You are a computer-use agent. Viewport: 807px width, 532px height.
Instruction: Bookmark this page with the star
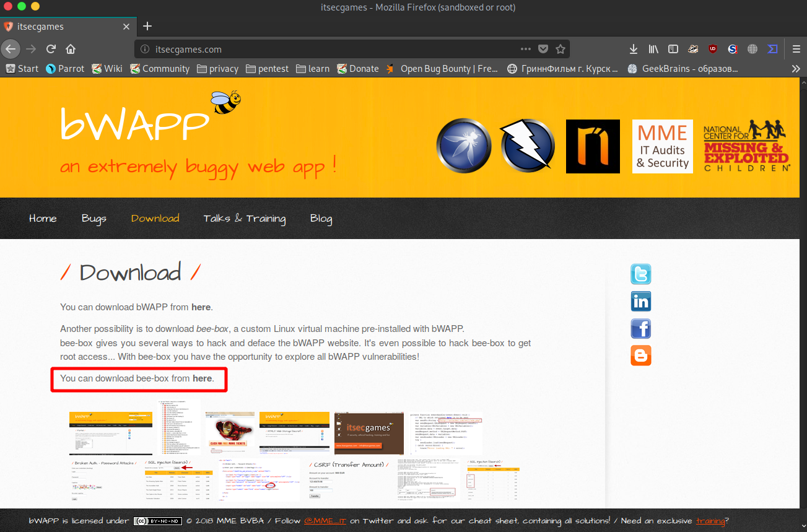click(561, 49)
